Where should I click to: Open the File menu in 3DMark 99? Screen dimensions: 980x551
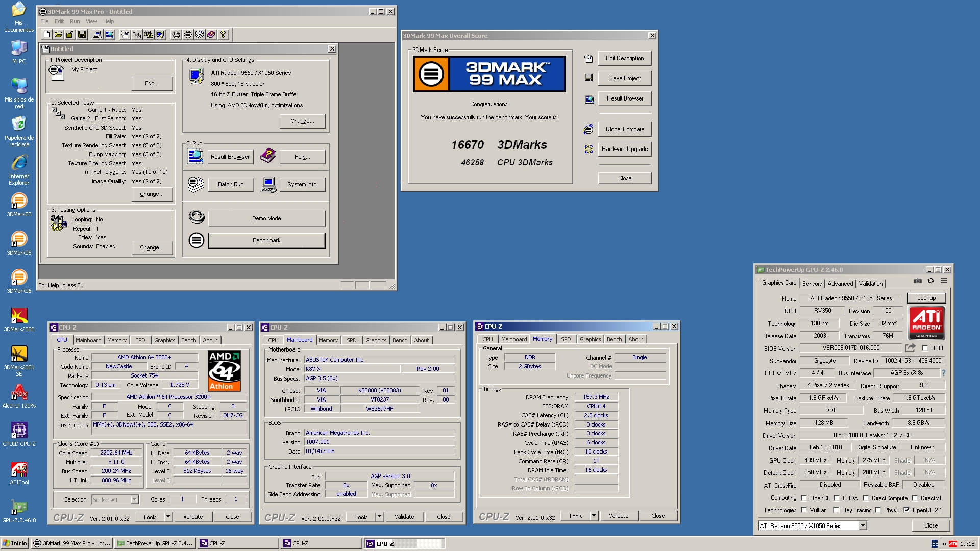point(44,21)
